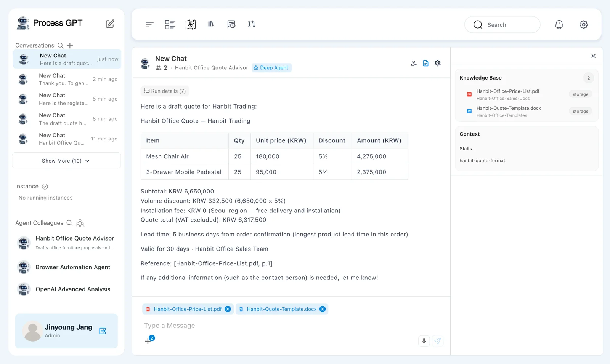This screenshot has height=364, width=610.
Task: Open the chat from 2 min ago
Action: point(67,79)
